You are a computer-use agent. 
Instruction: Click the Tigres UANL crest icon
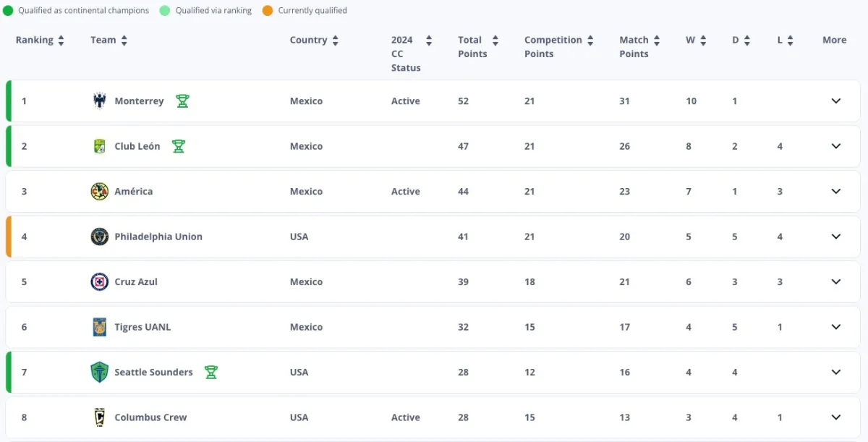(99, 327)
